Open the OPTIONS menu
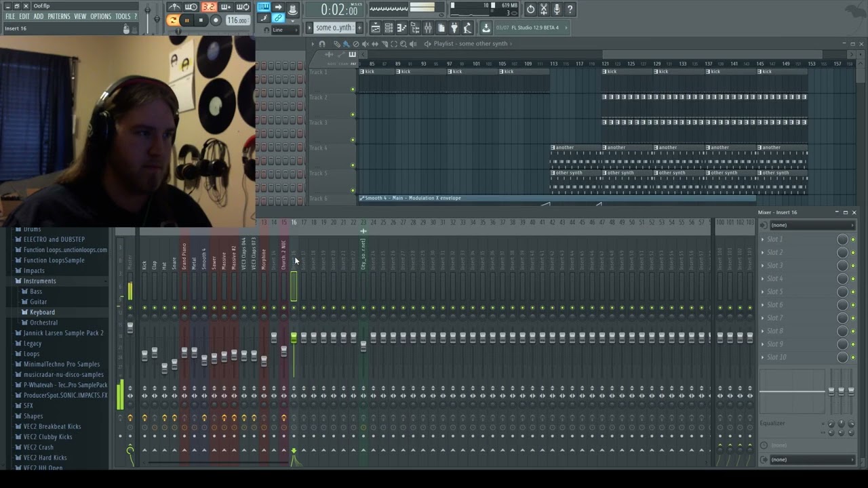This screenshot has height=488, width=868. pos(100,16)
